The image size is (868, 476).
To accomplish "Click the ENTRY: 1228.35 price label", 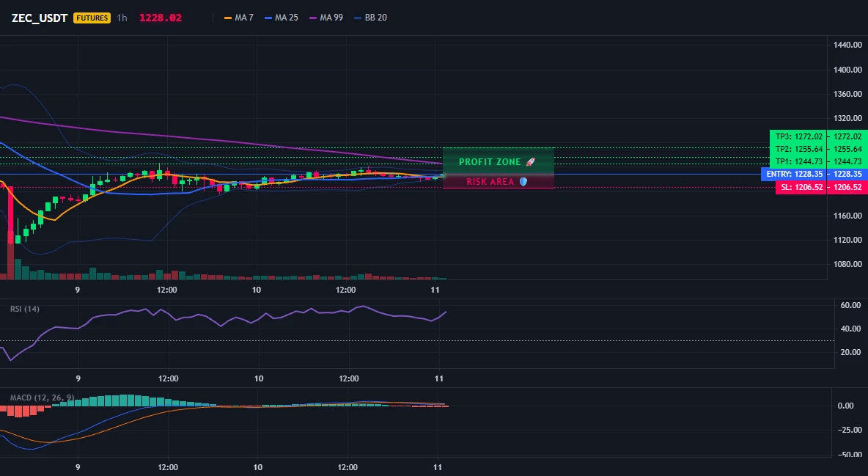I will tap(794, 174).
